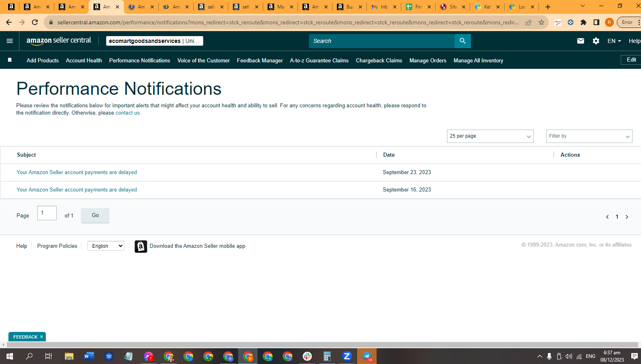The image size is (641, 364).
Task: Open Zoom from the taskbar
Action: tap(347, 356)
